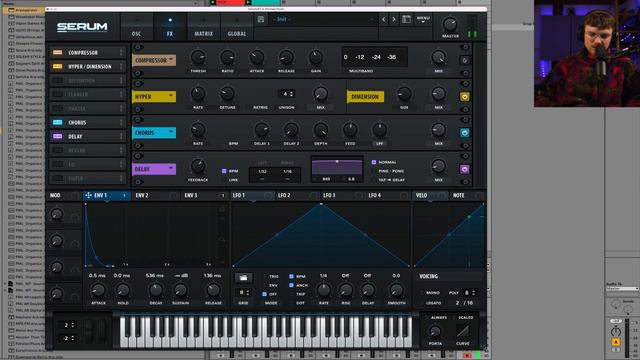
Task: Click the TAP → DELAY button
Action: 391,180
